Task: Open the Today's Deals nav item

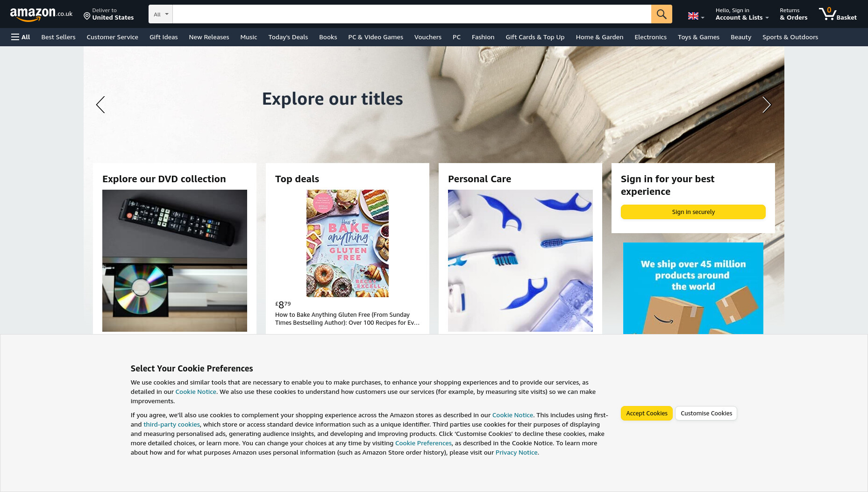Action: (288, 37)
